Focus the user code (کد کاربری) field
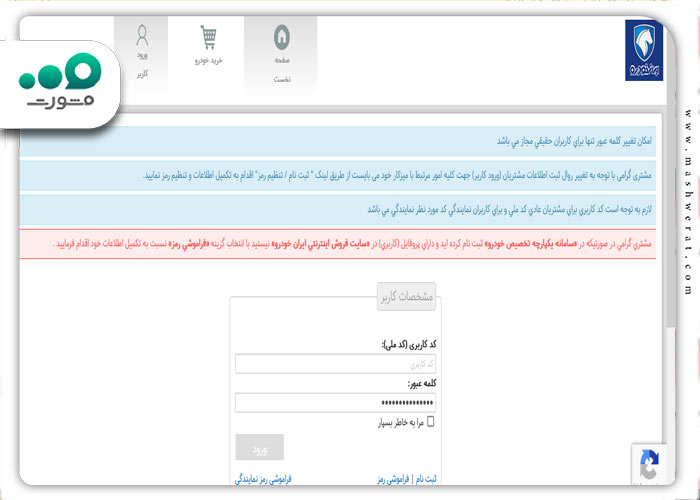This screenshot has height=500, width=700. [x=335, y=364]
